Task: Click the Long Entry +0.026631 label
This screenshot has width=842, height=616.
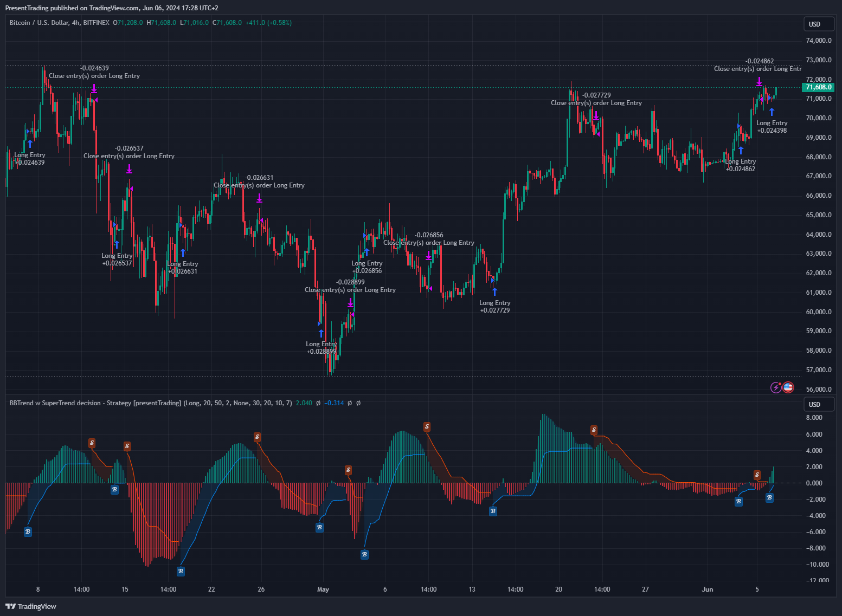Action: (182, 268)
